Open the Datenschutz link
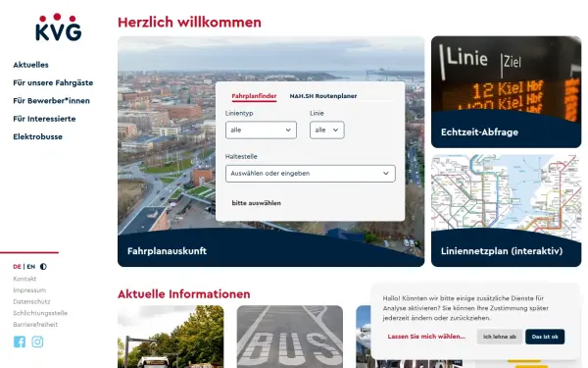The image size is (588, 368). 31,301
